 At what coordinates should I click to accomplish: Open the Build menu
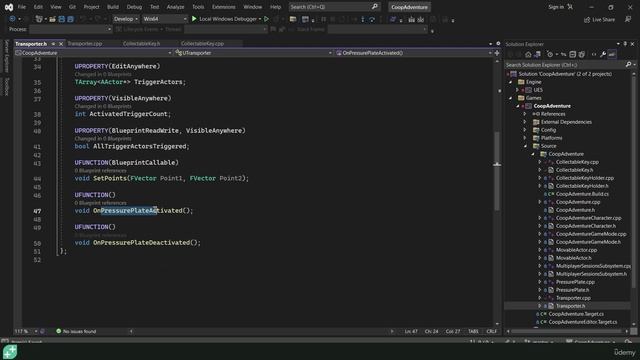[113, 7]
